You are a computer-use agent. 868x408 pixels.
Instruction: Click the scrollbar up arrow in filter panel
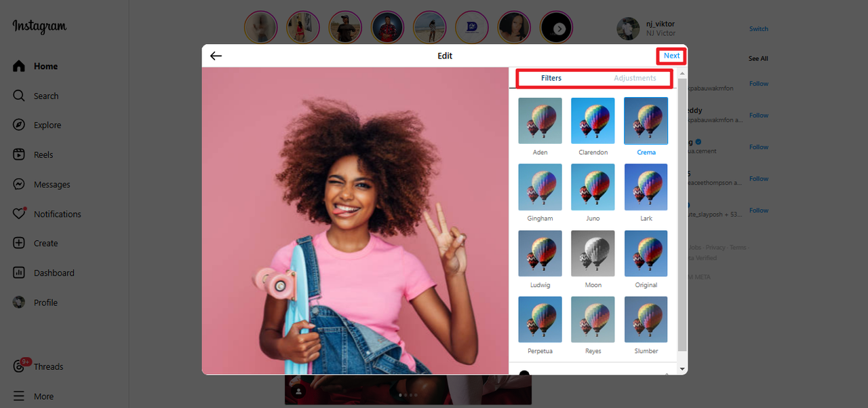[x=682, y=72]
